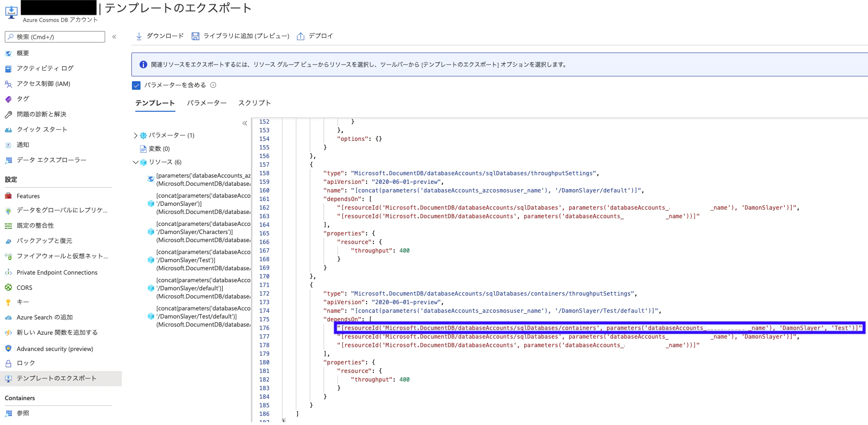The image size is (868, 425).
Task: Click ライブラリに追加 (プレビュー) button
Action: pyautogui.click(x=240, y=36)
